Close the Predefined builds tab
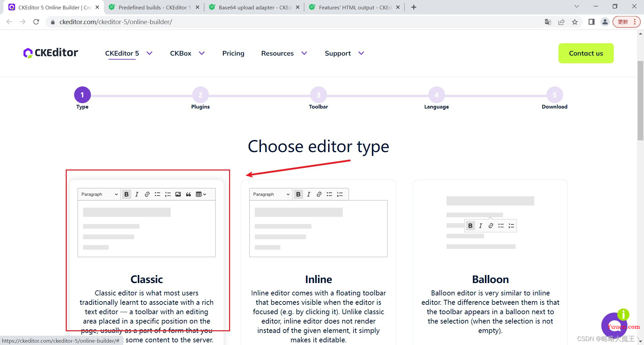Viewport: 644px width, 345px height. click(x=198, y=7)
